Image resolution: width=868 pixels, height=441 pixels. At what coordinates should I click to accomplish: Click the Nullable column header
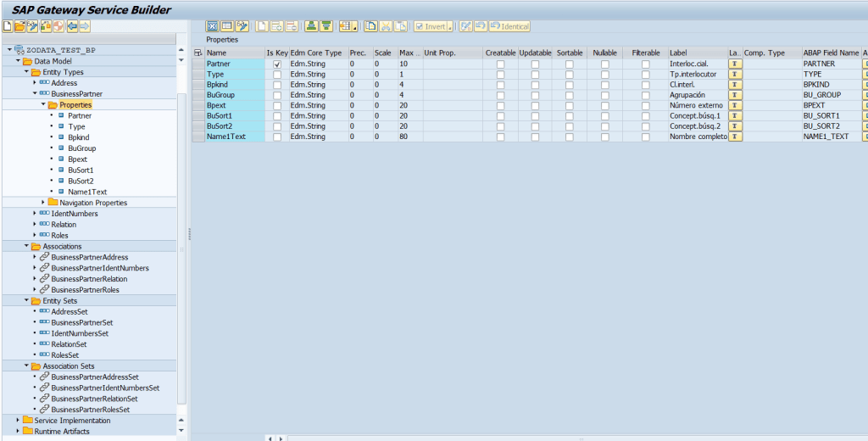point(604,53)
